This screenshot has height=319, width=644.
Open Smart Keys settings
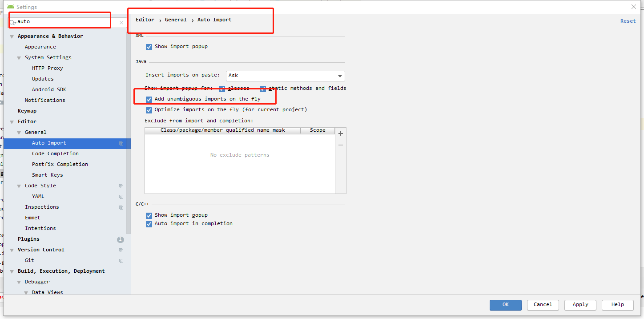(48, 175)
